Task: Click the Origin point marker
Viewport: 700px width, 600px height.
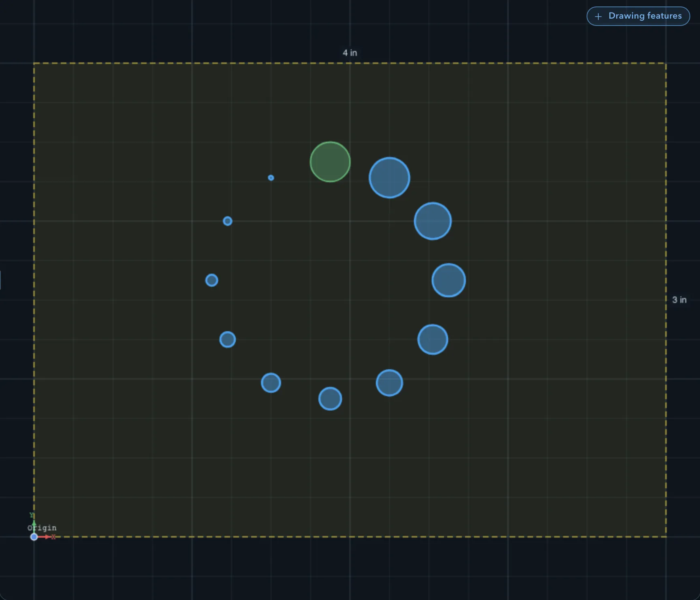Action: click(34, 537)
